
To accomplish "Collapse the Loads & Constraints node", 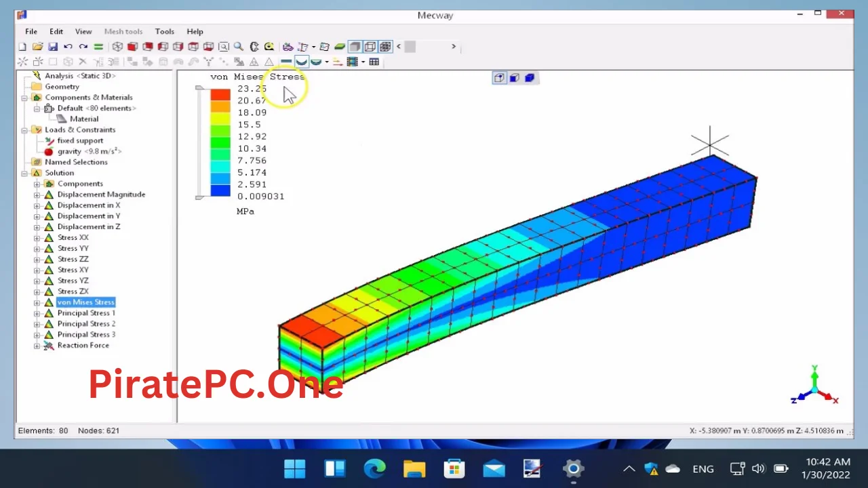I will (25, 130).
